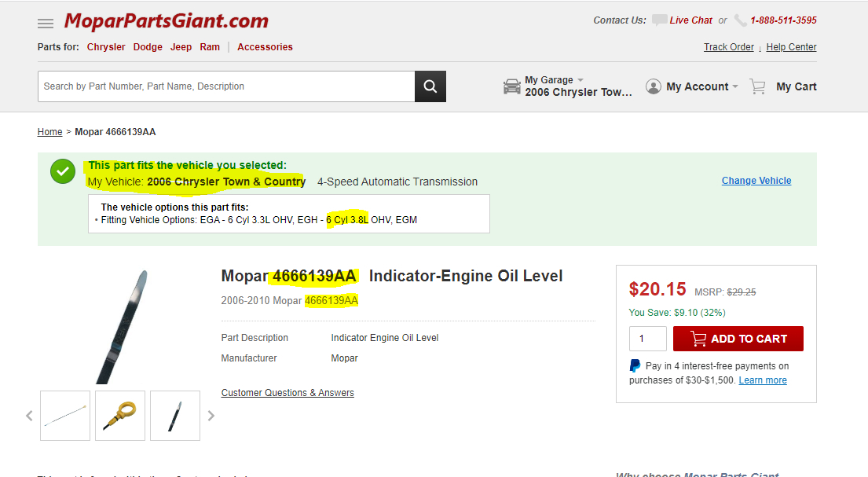Click the quantity input box
868x477 pixels.
click(647, 339)
